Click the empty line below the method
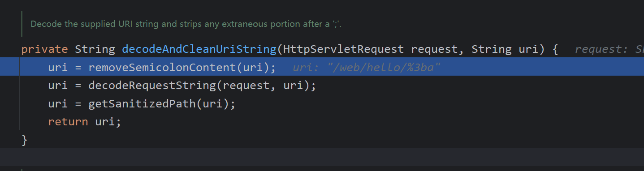The image size is (644, 171). coord(322,158)
